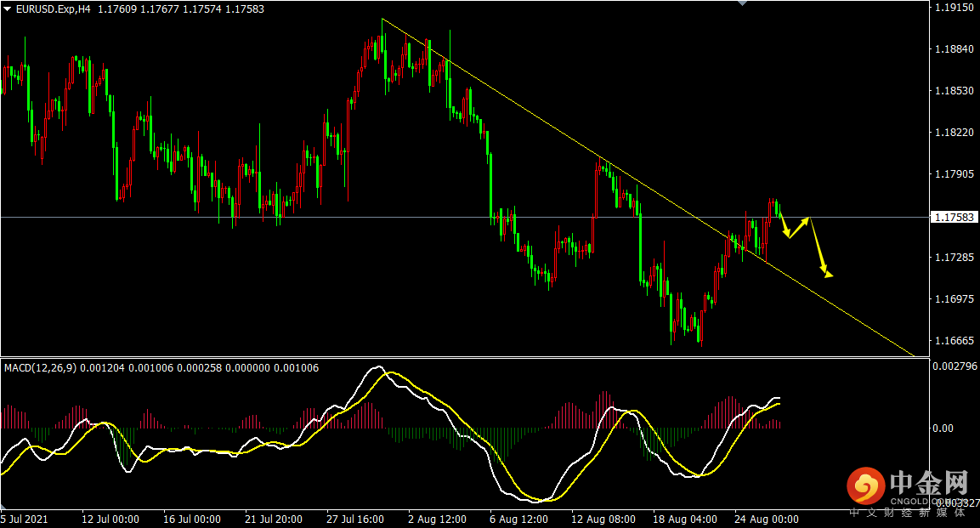Click the 1.17285 price scale label
Image resolution: width=980 pixels, height=528 pixels.
[x=955, y=258]
